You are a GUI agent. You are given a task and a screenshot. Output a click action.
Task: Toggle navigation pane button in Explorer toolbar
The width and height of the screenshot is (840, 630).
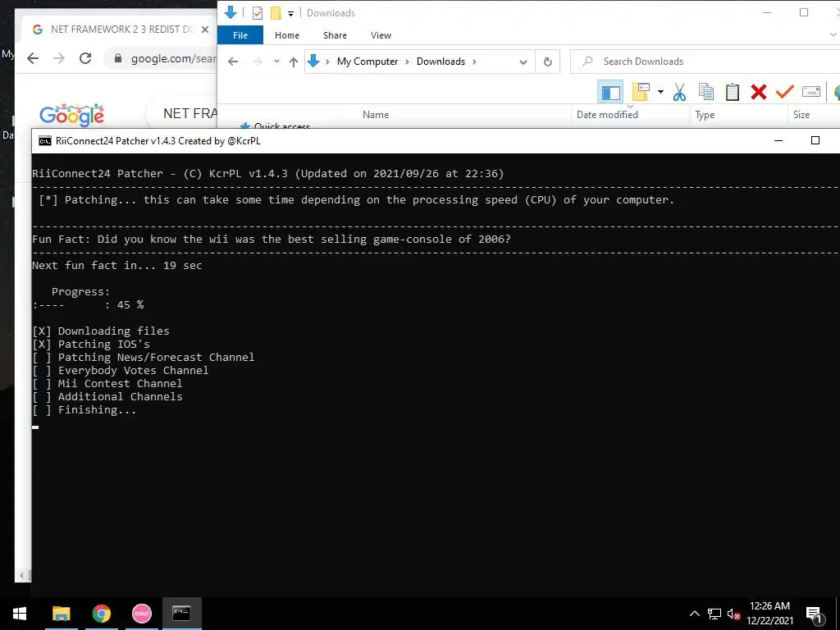pyautogui.click(x=610, y=92)
